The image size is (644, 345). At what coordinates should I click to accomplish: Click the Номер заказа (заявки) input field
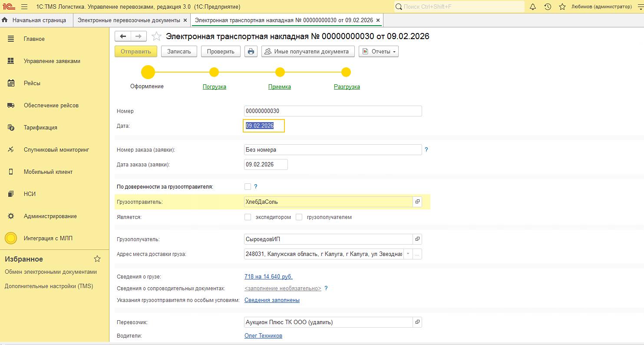tap(333, 149)
